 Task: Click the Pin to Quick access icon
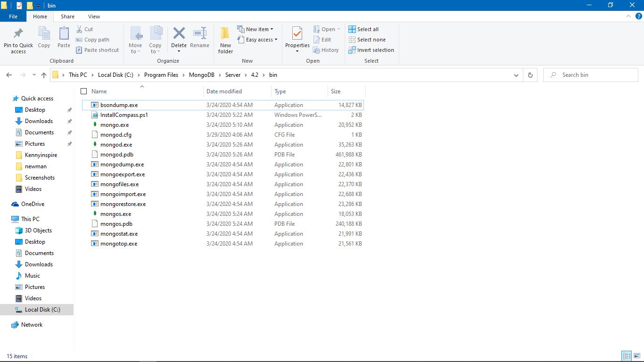pos(18,34)
